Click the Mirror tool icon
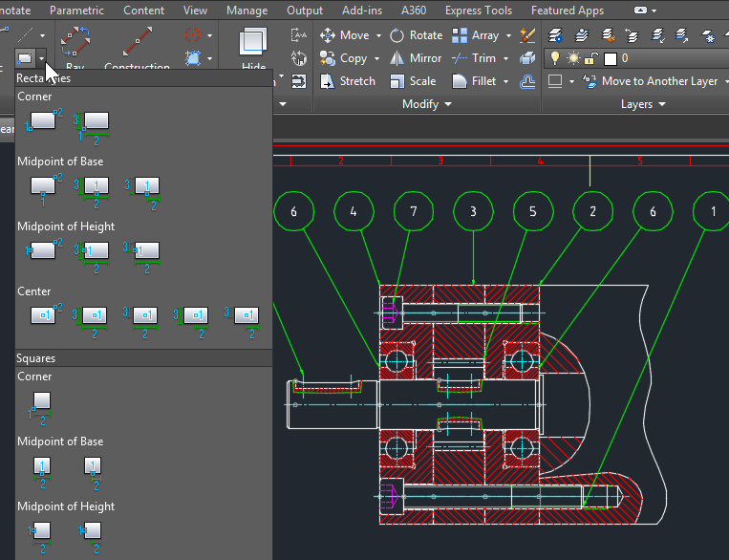The image size is (729, 560). [397, 58]
